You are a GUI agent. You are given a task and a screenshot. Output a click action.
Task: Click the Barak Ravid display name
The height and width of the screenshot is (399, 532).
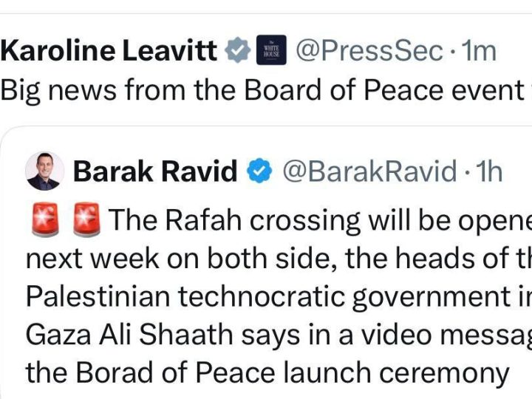point(155,172)
